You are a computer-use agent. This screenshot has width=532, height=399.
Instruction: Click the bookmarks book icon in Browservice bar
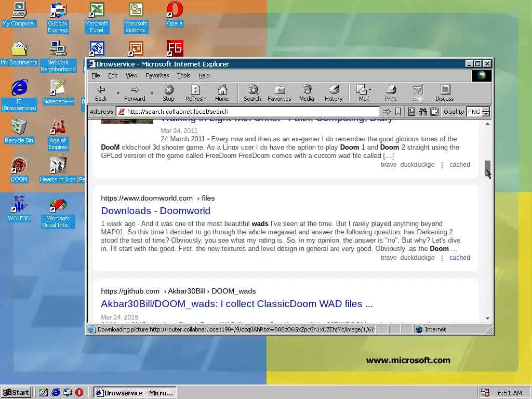point(411,112)
